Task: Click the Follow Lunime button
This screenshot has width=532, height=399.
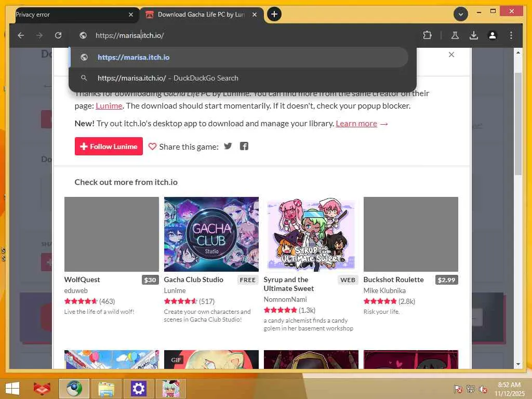Action: click(x=109, y=146)
